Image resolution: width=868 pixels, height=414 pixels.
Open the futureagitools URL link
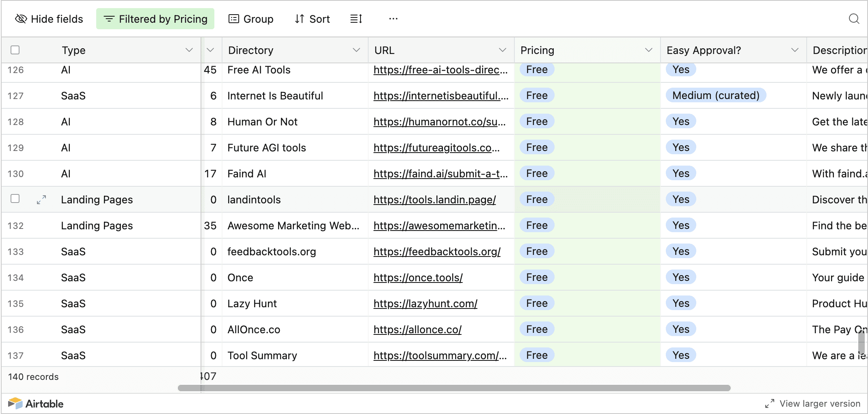436,148
